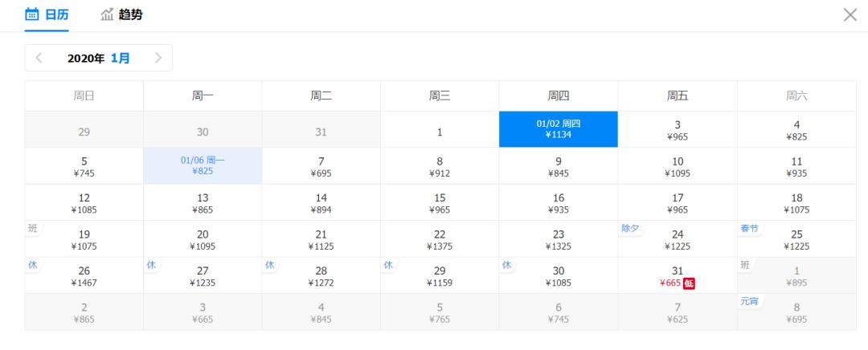This screenshot has width=868, height=350.
Task: Switch to the 日历 calendar tab
Action: tap(47, 14)
